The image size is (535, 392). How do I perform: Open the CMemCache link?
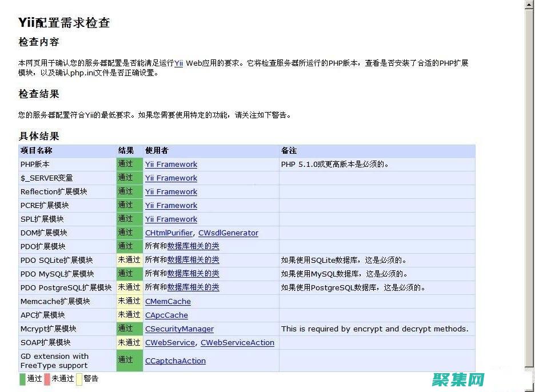click(167, 301)
